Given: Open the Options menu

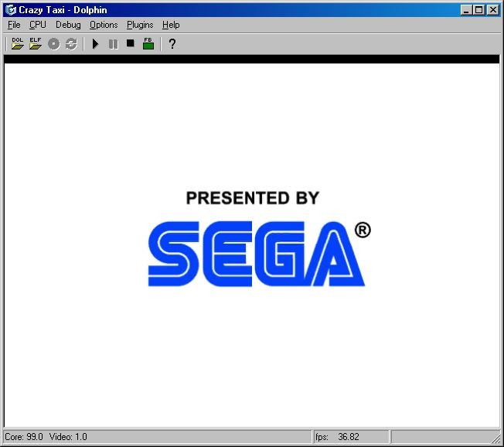Looking at the screenshot, I should pos(104,25).
